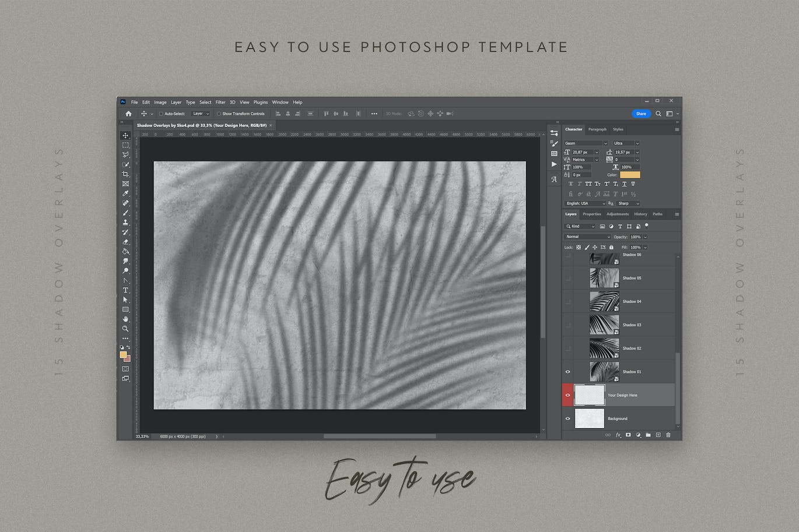Activate the Eraser tool

pos(125,242)
